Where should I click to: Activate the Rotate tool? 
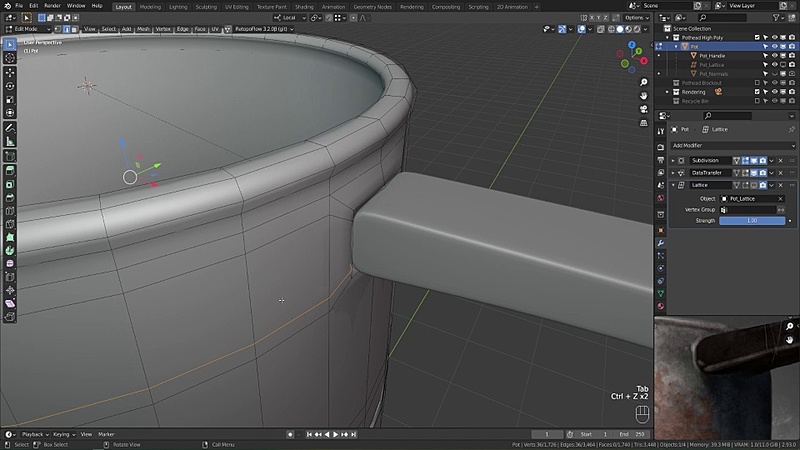point(10,86)
